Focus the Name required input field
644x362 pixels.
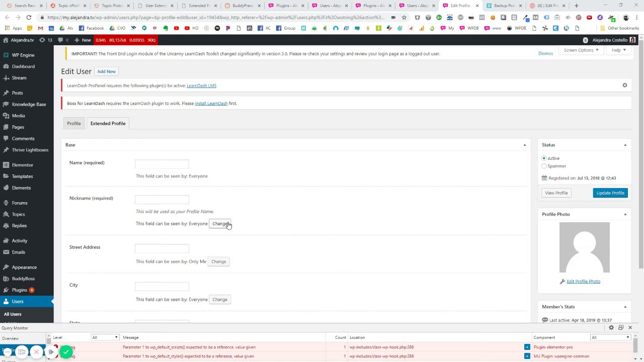pos(162,164)
